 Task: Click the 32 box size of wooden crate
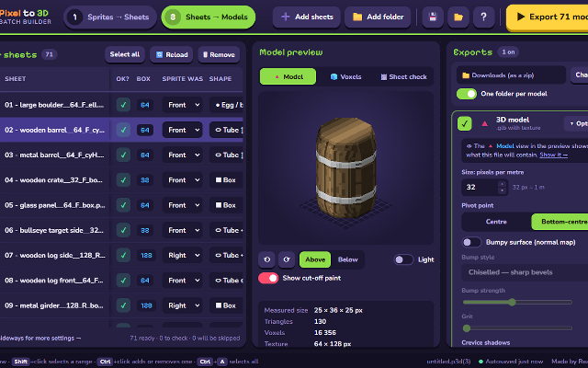coord(145,180)
